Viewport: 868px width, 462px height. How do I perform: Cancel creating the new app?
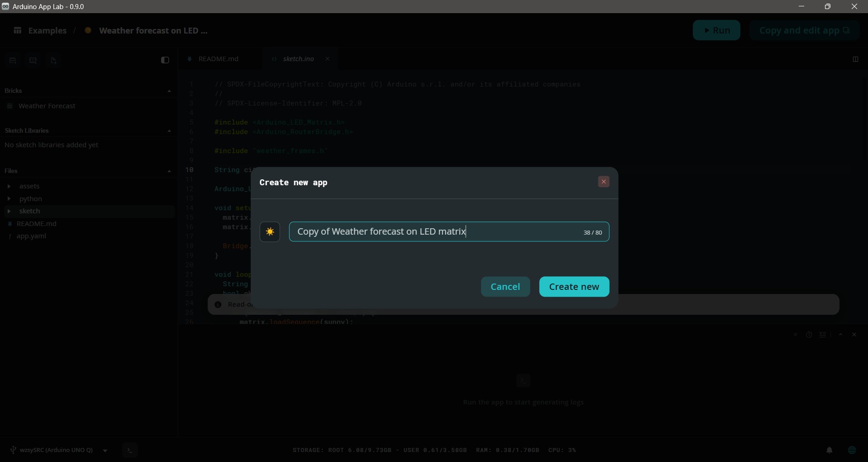tap(506, 287)
